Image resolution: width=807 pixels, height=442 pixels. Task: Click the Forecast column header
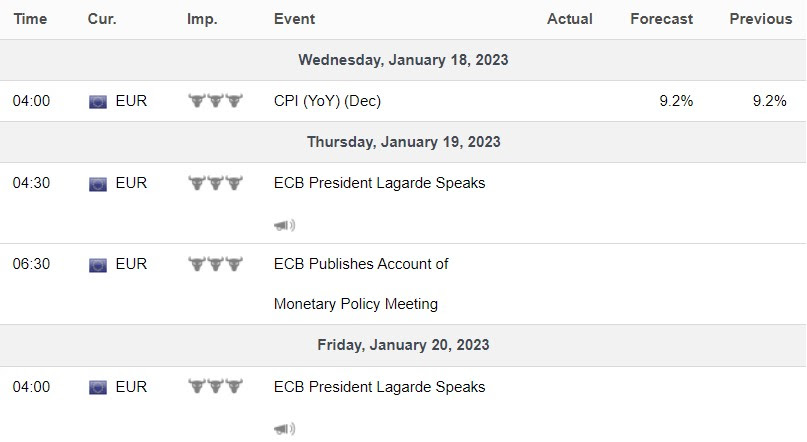(661, 19)
